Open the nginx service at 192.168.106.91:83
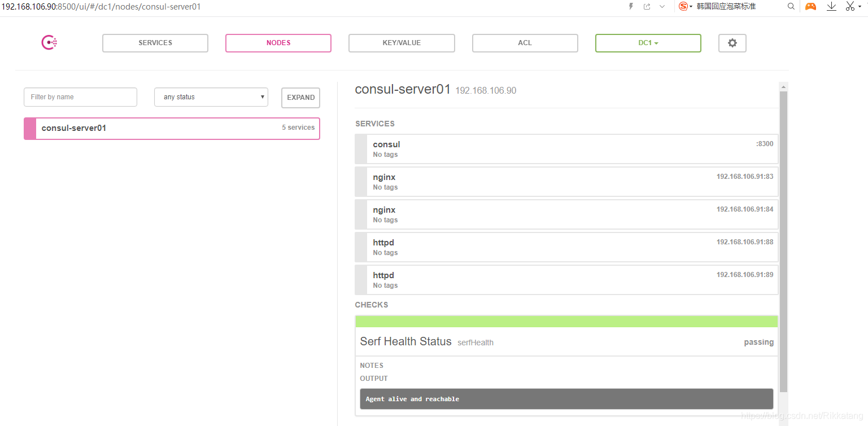 (566, 182)
